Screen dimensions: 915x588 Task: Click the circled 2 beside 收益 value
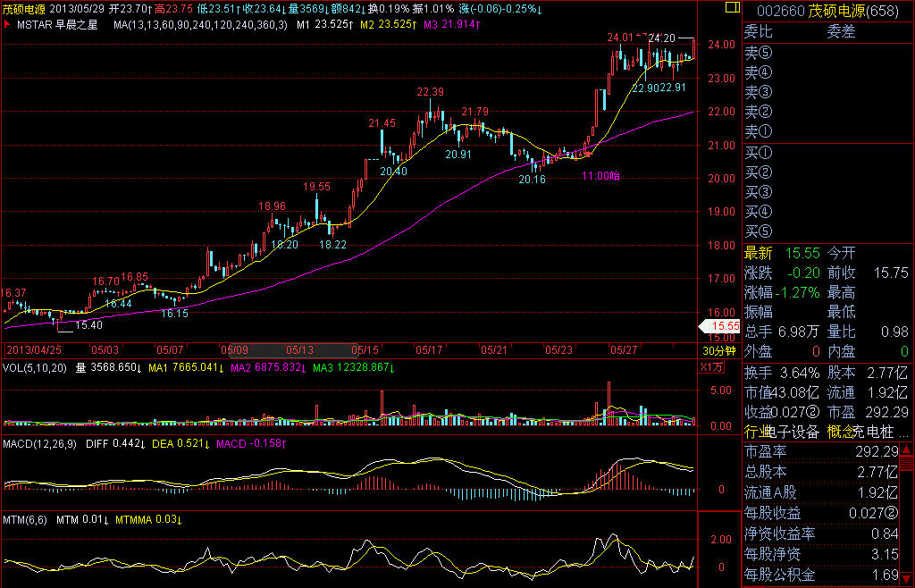coord(813,412)
